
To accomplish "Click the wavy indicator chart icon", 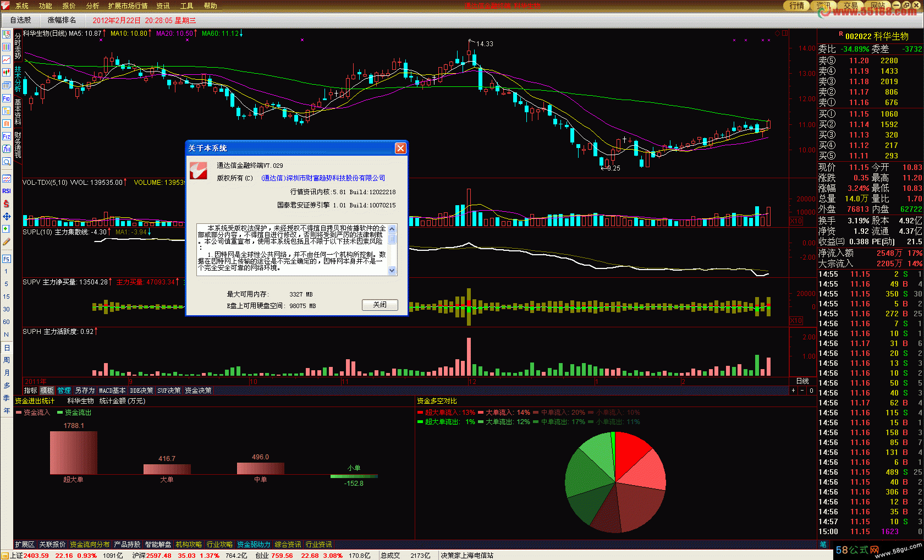I will point(7,178).
